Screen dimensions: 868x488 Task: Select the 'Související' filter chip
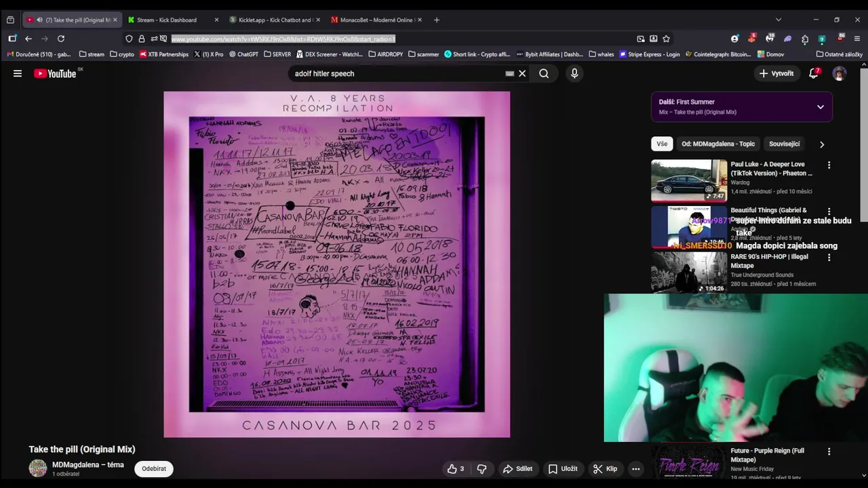click(x=784, y=144)
